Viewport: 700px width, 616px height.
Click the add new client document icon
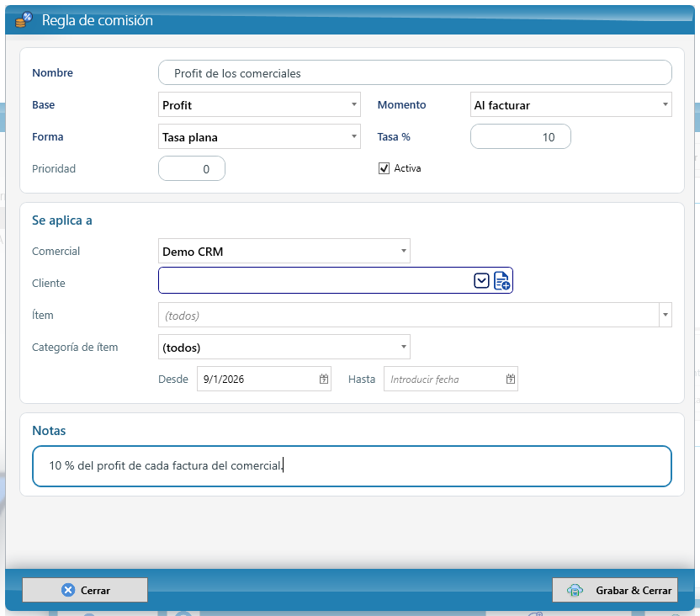[x=501, y=281]
